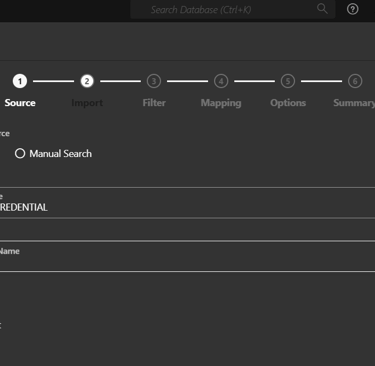Select step 6 circle in wizard

tap(355, 81)
